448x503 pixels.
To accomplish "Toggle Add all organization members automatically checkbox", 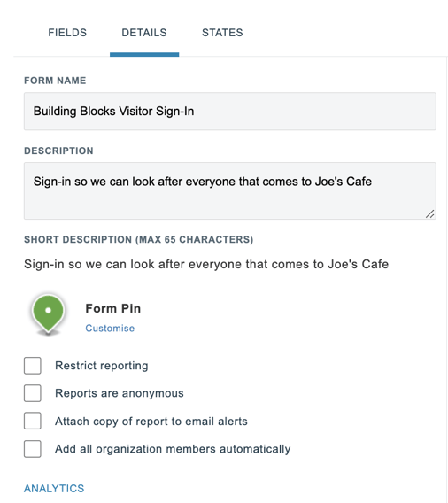I will tap(33, 449).
